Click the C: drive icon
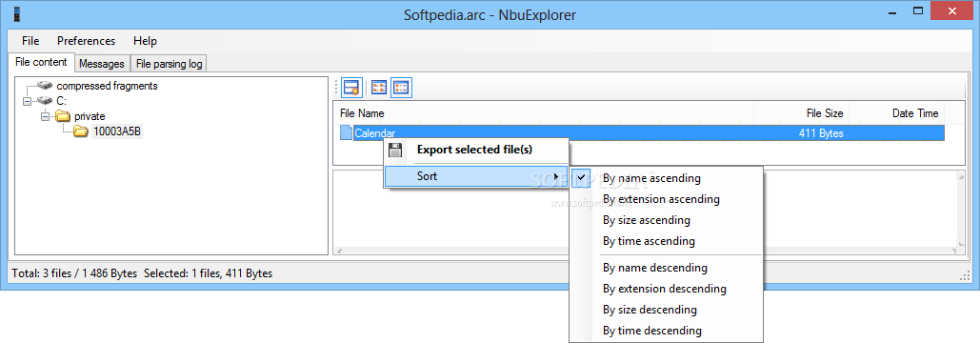 point(45,101)
